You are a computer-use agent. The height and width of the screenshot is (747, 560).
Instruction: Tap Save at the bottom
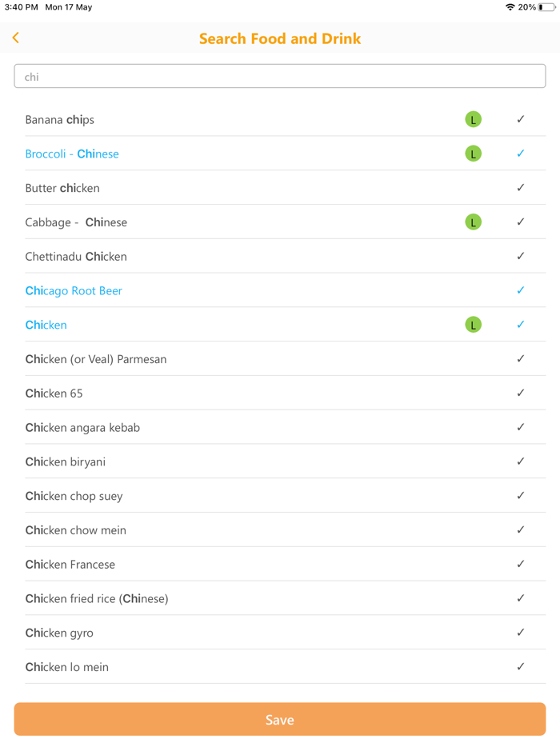pos(280,719)
